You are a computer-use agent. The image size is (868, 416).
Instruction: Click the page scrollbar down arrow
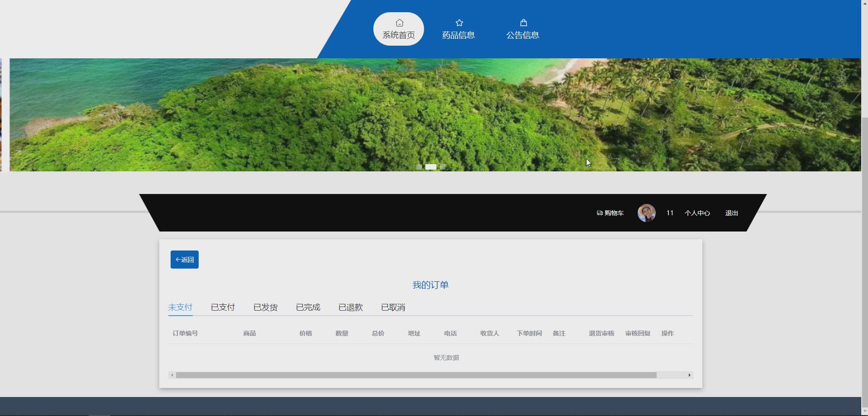(x=864, y=411)
